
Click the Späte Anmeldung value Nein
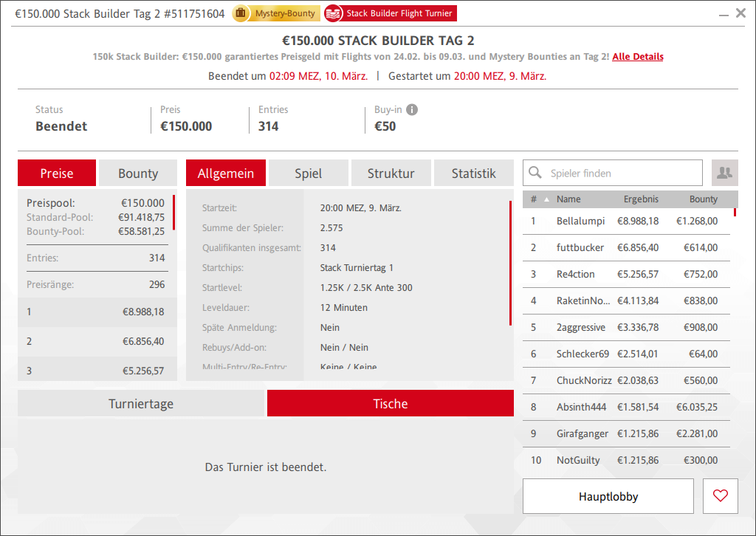(330, 327)
